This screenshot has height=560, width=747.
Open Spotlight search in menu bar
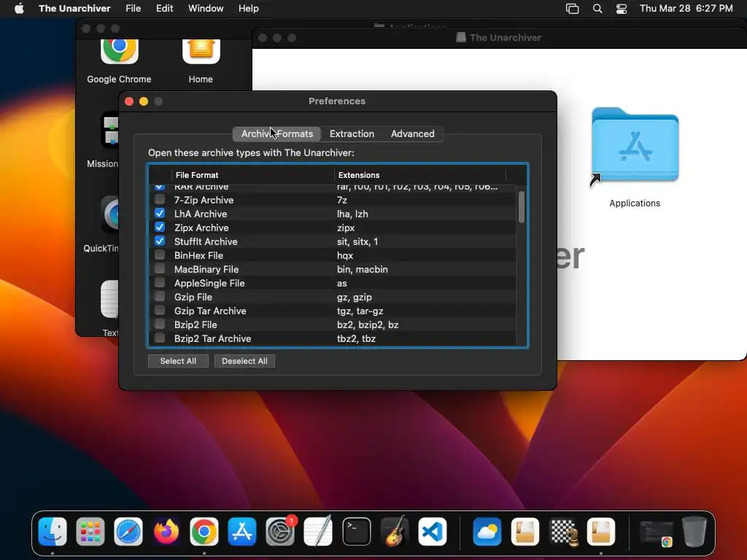[x=597, y=9]
